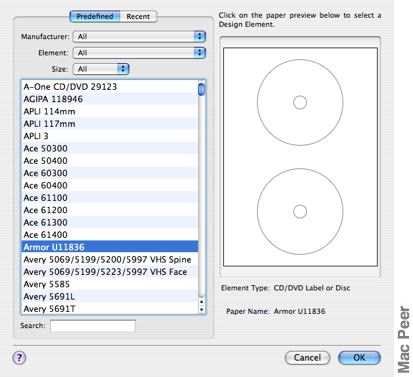Select Ace 61300 in the list
Viewport: 413px width, 377px height.
pos(110,222)
